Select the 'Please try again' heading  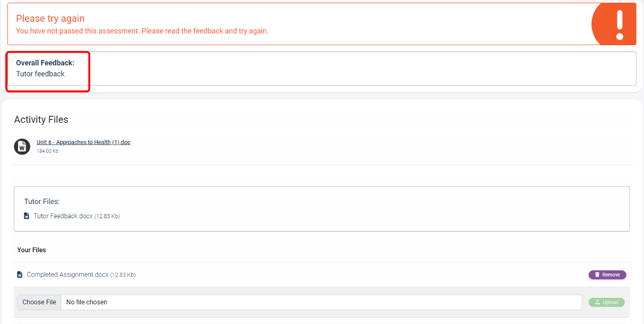click(x=50, y=19)
